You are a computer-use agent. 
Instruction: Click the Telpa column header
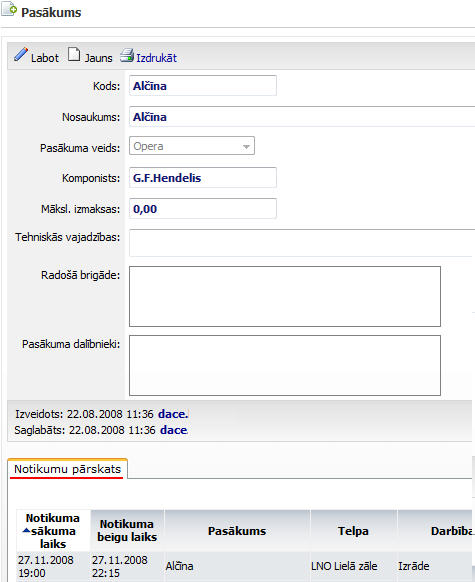pyautogui.click(x=353, y=531)
